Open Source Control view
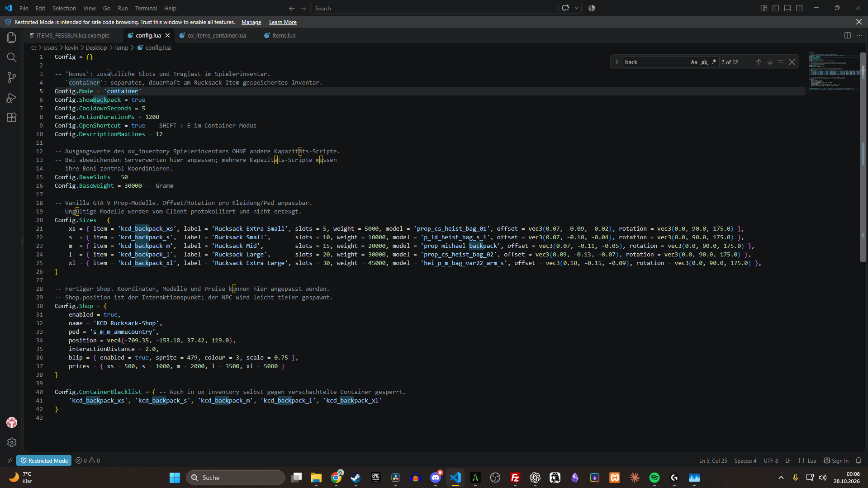 [x=12, y=77]
